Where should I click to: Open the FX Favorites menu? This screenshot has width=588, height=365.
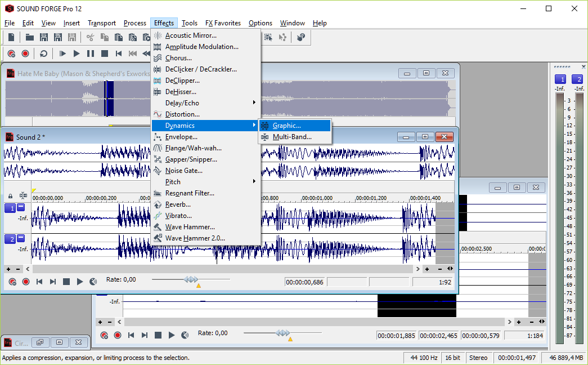click(223, 23)
